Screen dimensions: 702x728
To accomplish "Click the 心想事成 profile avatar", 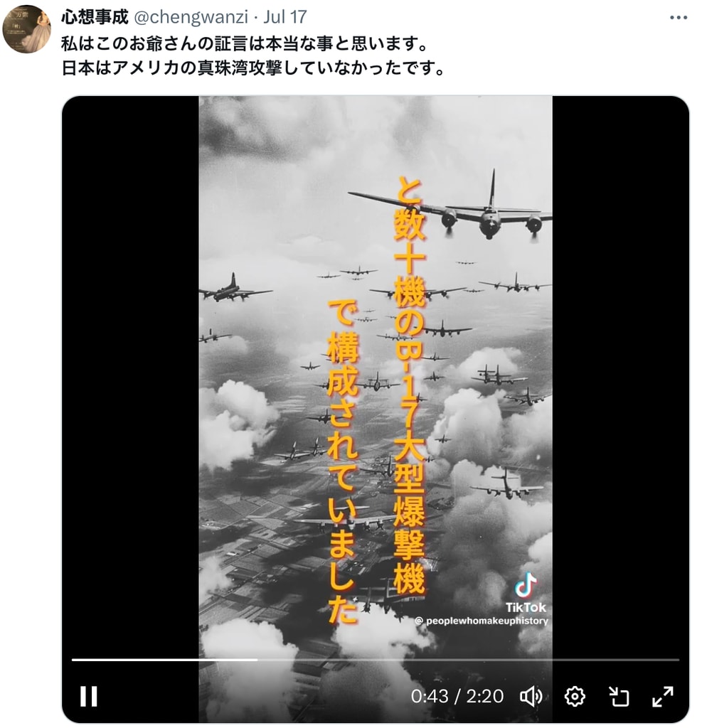I will (27, 29).
